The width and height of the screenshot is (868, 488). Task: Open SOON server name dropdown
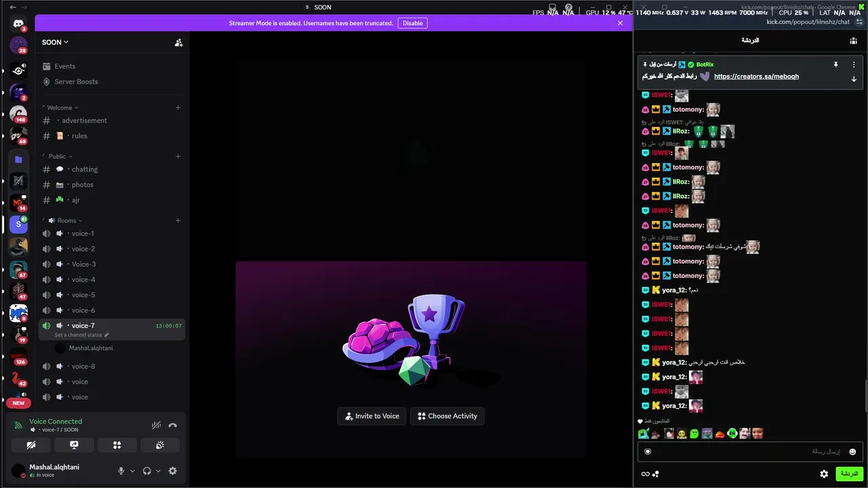point(55,42)
